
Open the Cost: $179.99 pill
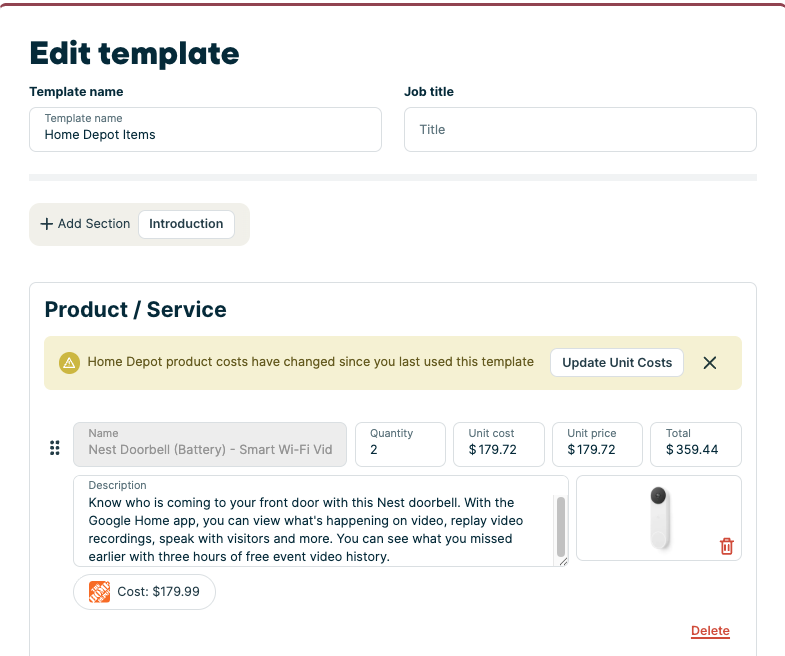(x=145, y=592)
